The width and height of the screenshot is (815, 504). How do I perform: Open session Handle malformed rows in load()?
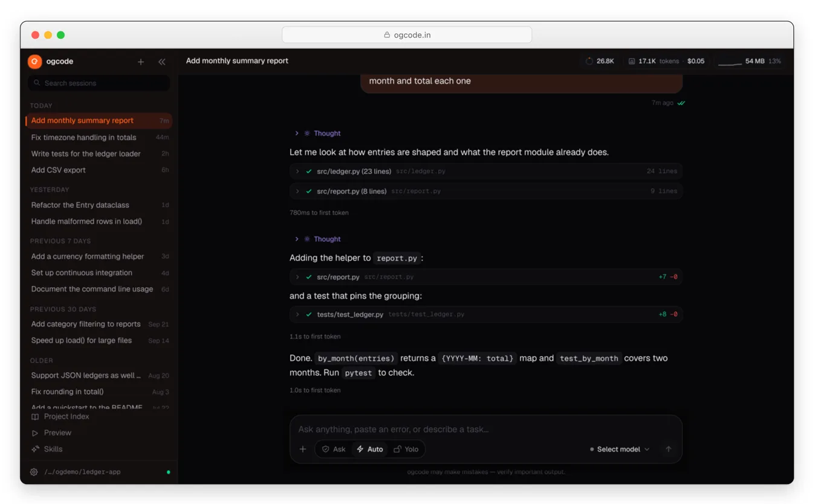tap(99, 221)
